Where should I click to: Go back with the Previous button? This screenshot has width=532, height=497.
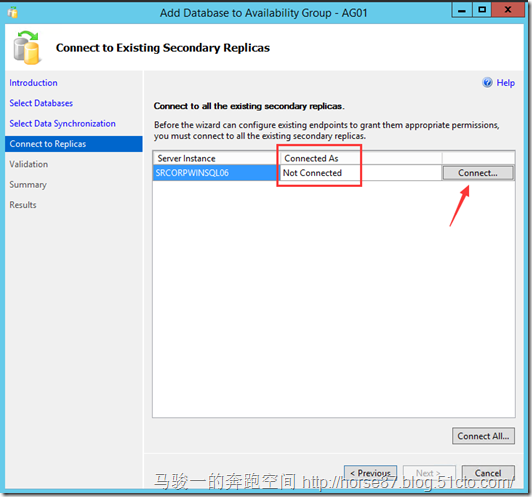370,473
